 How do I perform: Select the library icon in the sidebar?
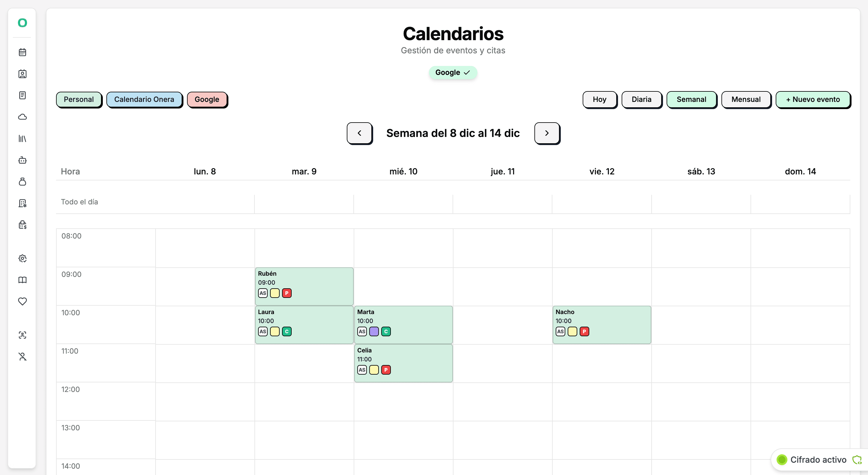pos(22,138)
